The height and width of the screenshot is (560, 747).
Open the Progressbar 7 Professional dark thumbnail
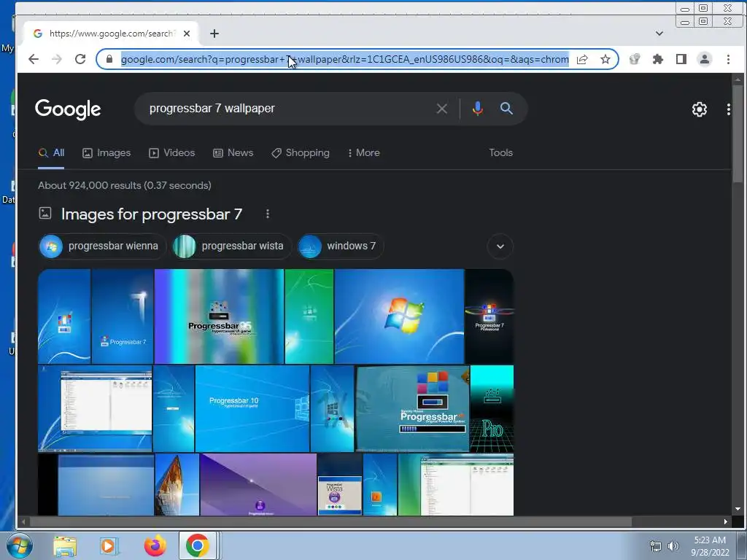[489, 316]
